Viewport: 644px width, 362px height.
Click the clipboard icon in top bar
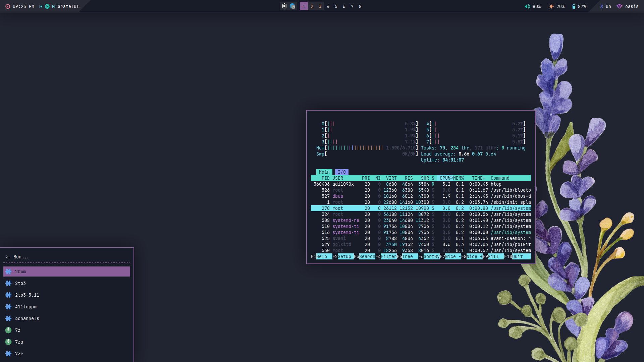tap(284, 6)
